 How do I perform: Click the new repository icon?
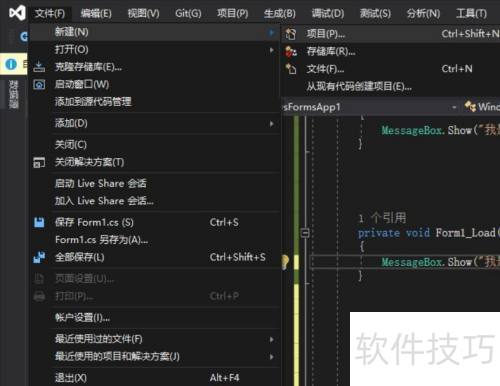291,52
